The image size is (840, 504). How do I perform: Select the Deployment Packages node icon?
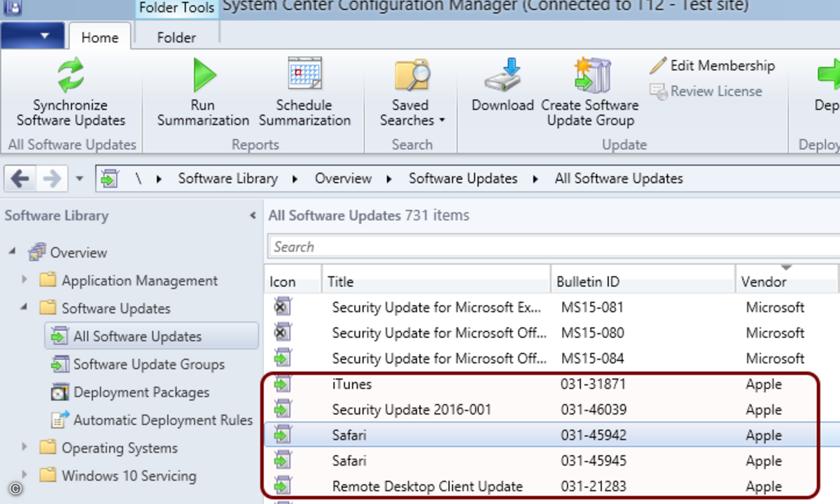click(60, 393)
